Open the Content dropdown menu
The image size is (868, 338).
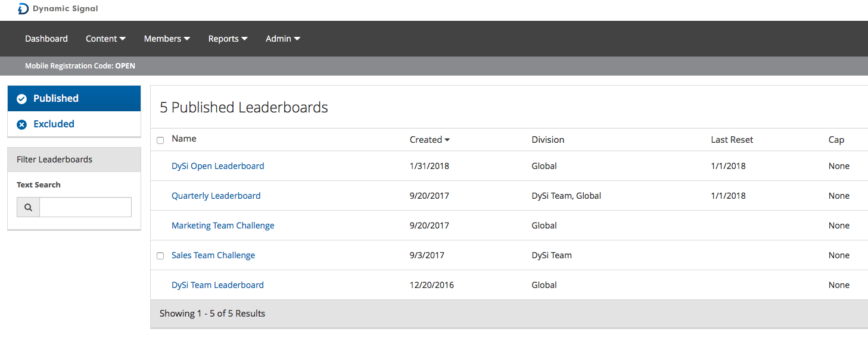point(105,39)
